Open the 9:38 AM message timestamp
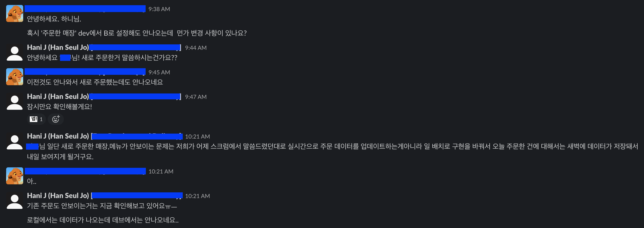Screen dimensions: 644x228 pos(159,9)
